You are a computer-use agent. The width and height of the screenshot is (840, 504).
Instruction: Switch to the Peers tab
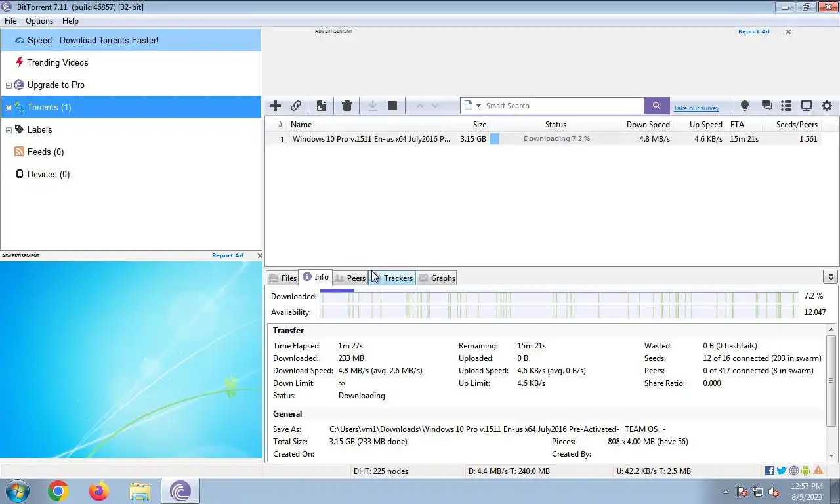(x=350, y=278)
